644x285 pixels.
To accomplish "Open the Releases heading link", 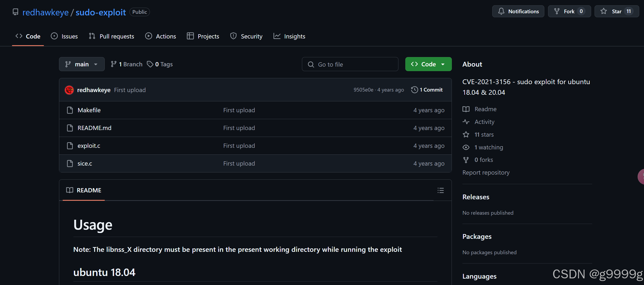I will click(x=476, y=197).
